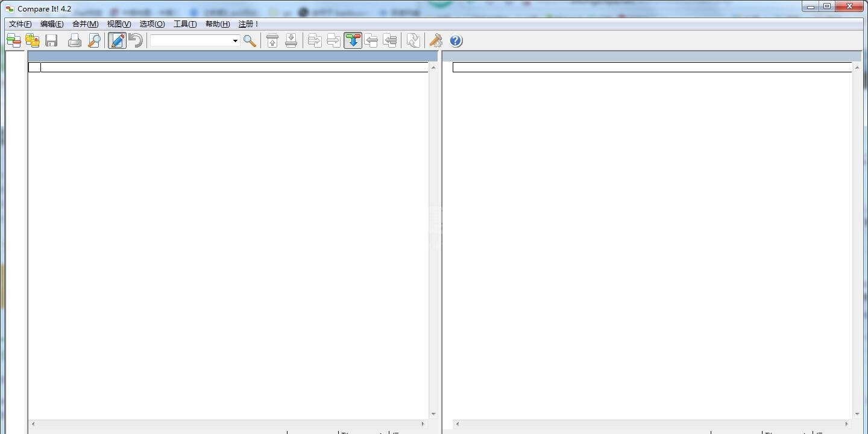Click left pane horizontal scrollbar right arrow
The width and height of the screenshot is (868, 434).
(423, 424)
